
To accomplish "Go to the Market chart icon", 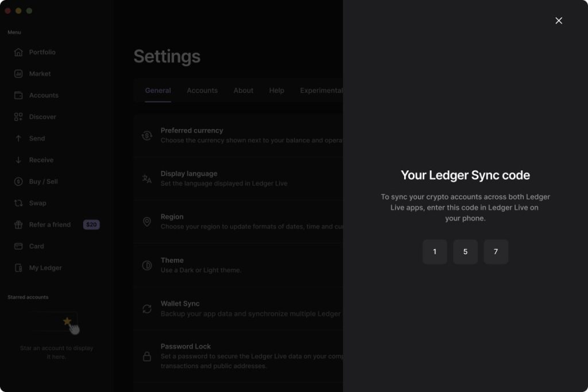I will [18, 74].
